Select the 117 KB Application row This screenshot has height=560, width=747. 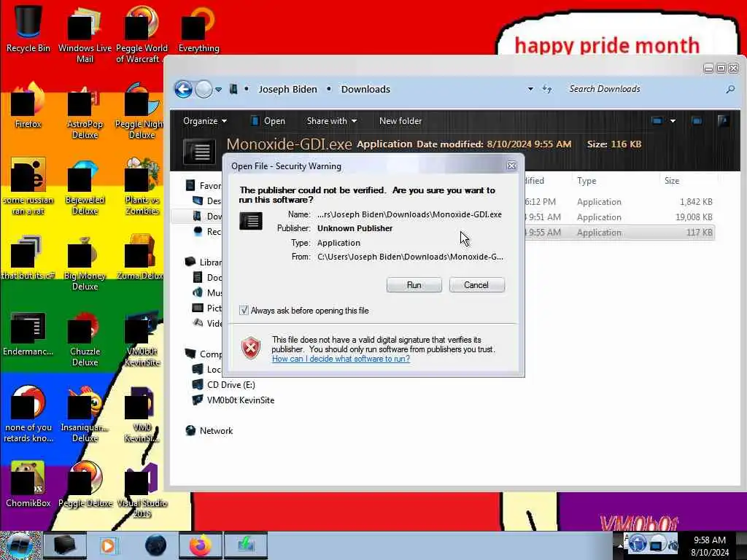coord(619,233)
